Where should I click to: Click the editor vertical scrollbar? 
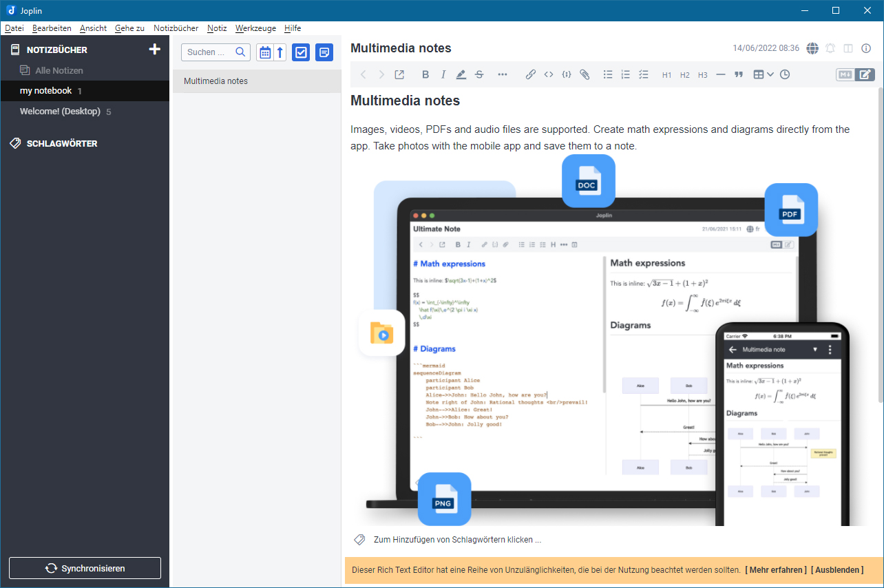click(x=881, y=244)
